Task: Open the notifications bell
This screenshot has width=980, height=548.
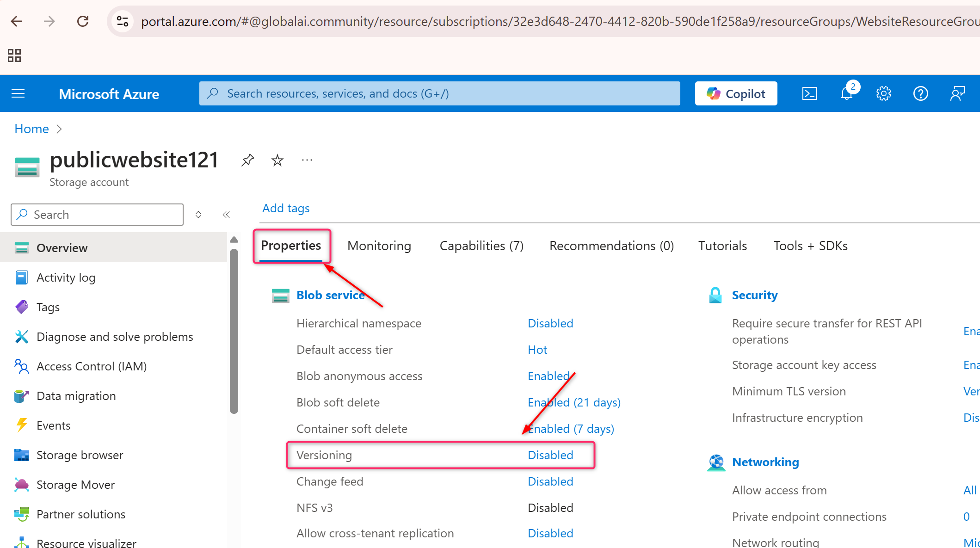Action: pos(847,94)
